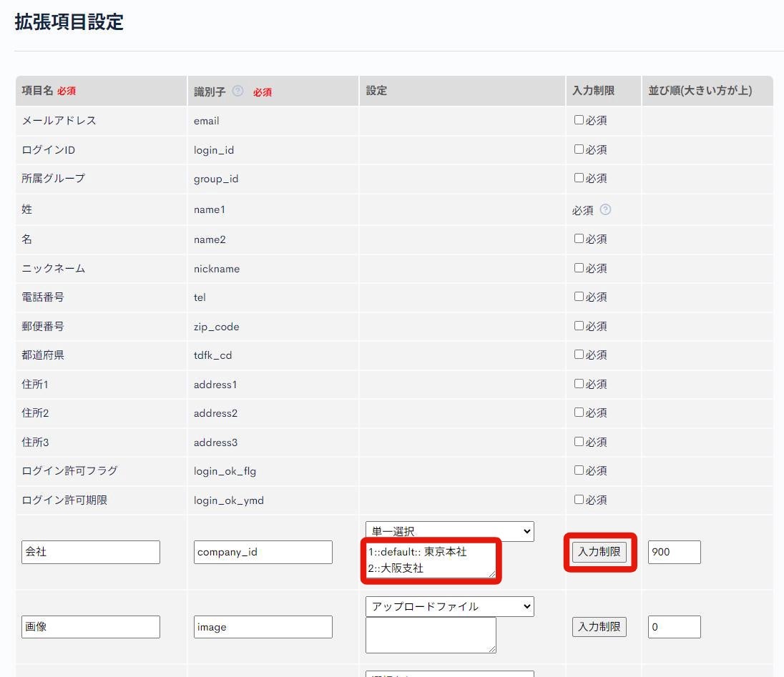Click the image identifier input field

[263, 627]
